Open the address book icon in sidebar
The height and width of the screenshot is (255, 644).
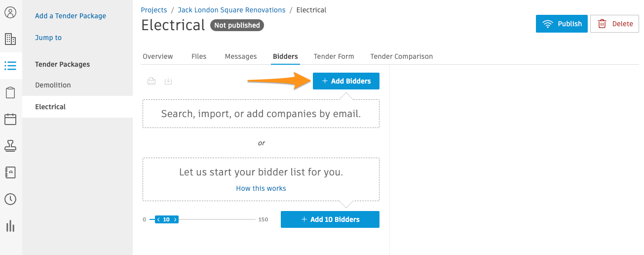point(10,172)
